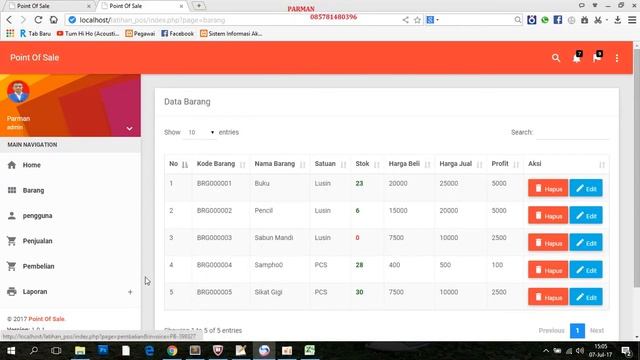Open the browser hamburger menu icon

coord(632,20)
